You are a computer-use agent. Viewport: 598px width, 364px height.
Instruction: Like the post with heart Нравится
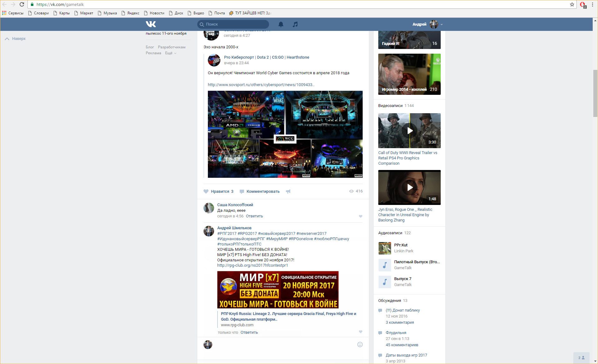[218, 192]
